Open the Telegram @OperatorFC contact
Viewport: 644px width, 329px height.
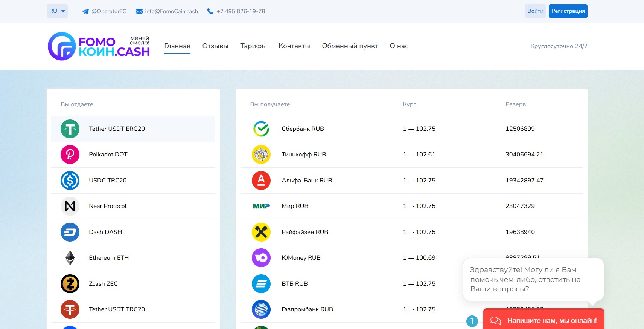click(x=104, y=11)
